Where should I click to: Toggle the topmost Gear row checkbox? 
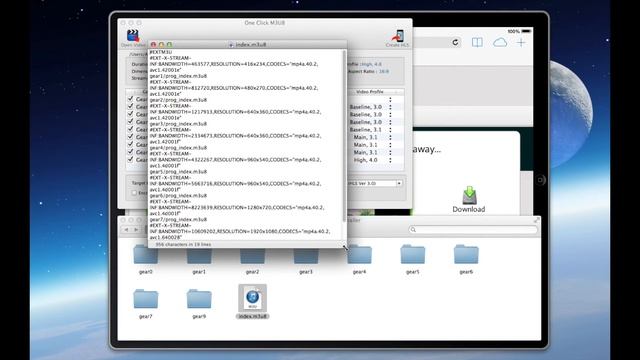[131, 99]
